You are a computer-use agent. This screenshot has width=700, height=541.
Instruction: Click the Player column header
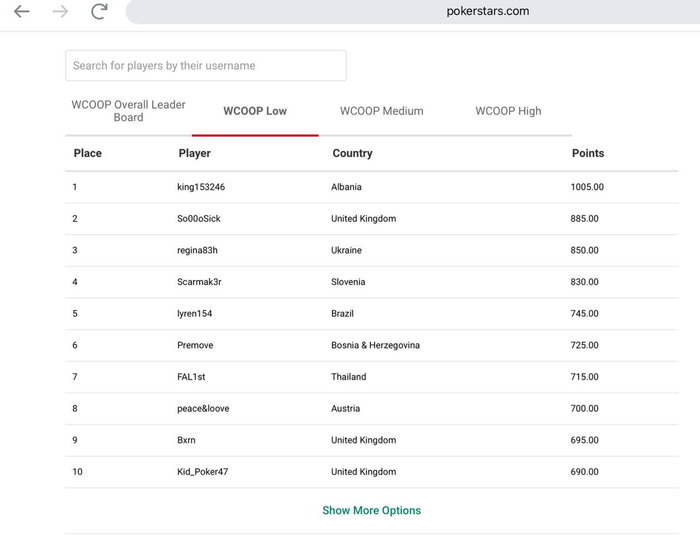click(x=194, y=153)
